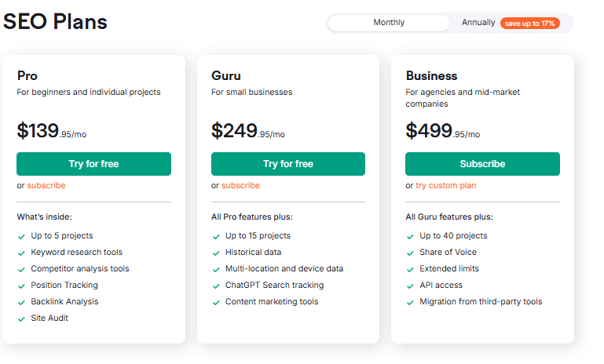This screenshot has height=364, width=604.
Task: Click 'Keyword research tools' feature text
Action: pyautogui.click(x=77, y=253)
